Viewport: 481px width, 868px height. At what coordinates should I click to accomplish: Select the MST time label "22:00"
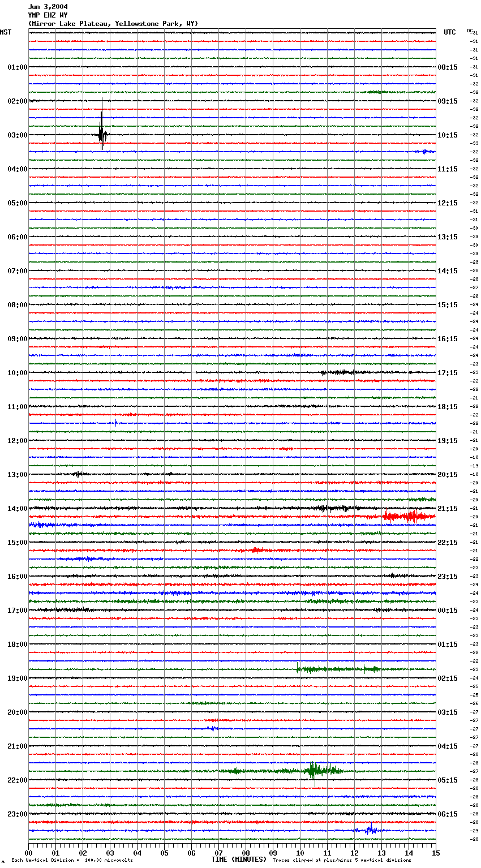[x=18, y=780]
